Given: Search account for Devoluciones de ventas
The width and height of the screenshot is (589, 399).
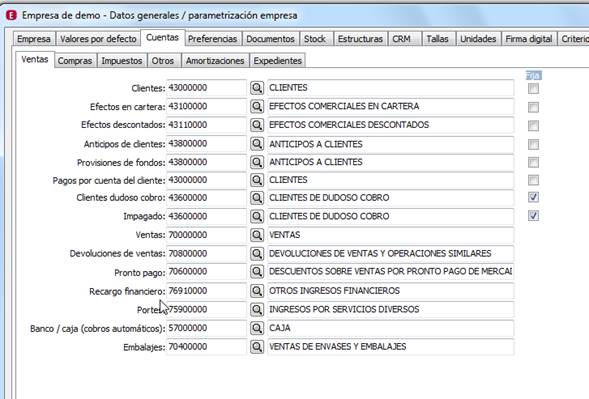Looking at the screenshot, I should tap(257, 254).
